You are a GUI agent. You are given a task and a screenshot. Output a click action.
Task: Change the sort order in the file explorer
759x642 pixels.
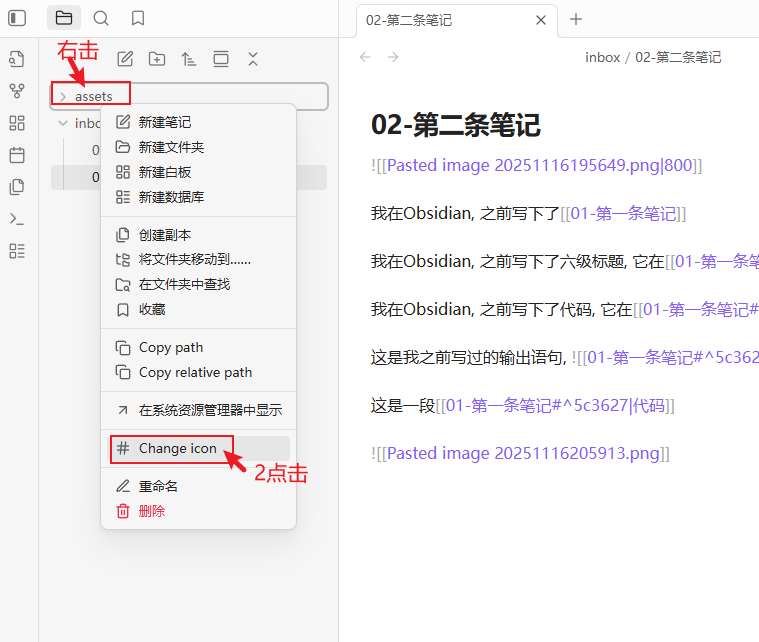[x=189, y=59]
